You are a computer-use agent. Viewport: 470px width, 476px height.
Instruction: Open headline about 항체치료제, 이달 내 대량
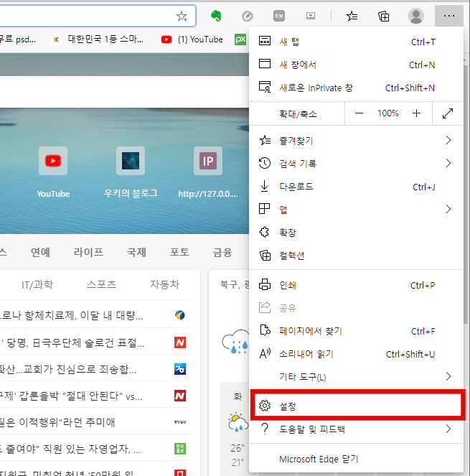[71, 315]
